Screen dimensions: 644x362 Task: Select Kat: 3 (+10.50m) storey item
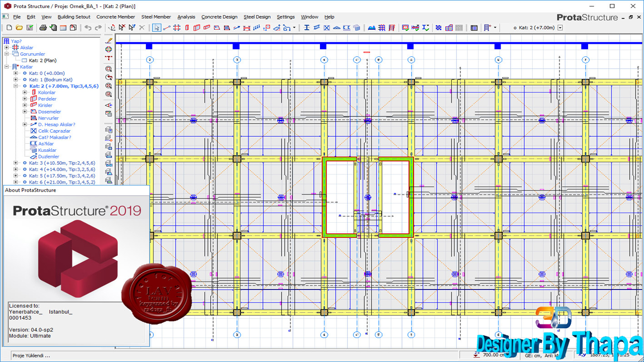click(62, 163)
